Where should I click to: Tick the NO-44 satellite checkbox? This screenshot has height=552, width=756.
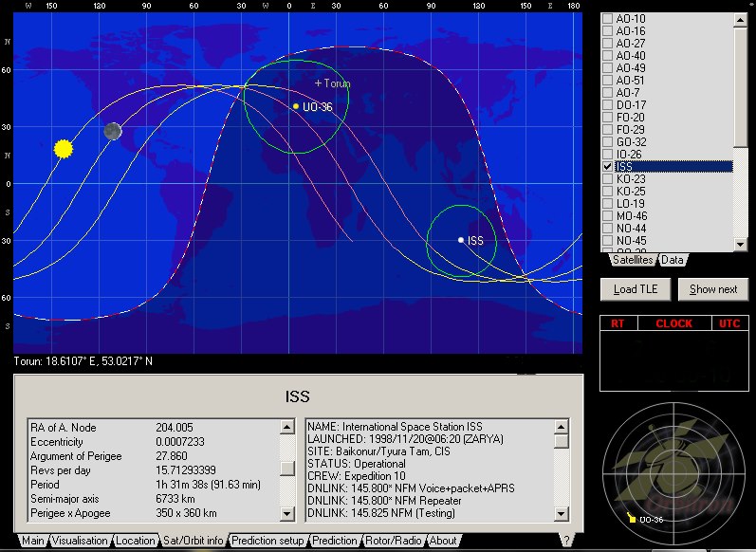click(x=607, y=228)
